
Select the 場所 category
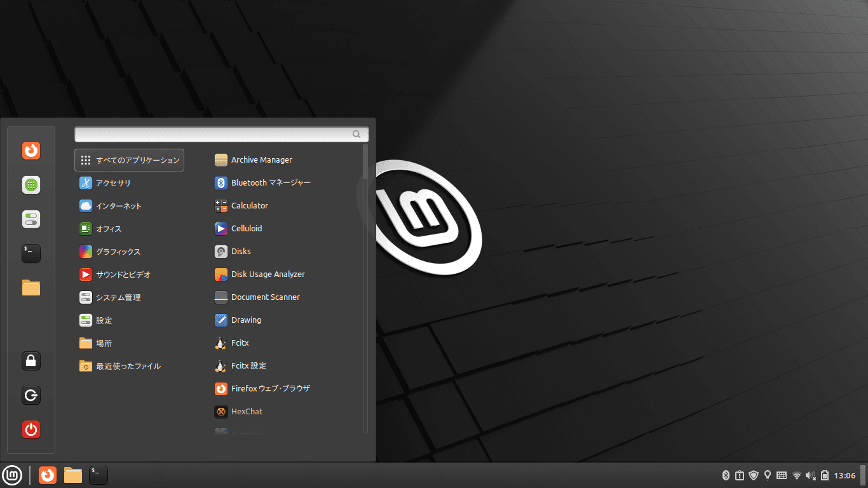(x=129, y=343)
